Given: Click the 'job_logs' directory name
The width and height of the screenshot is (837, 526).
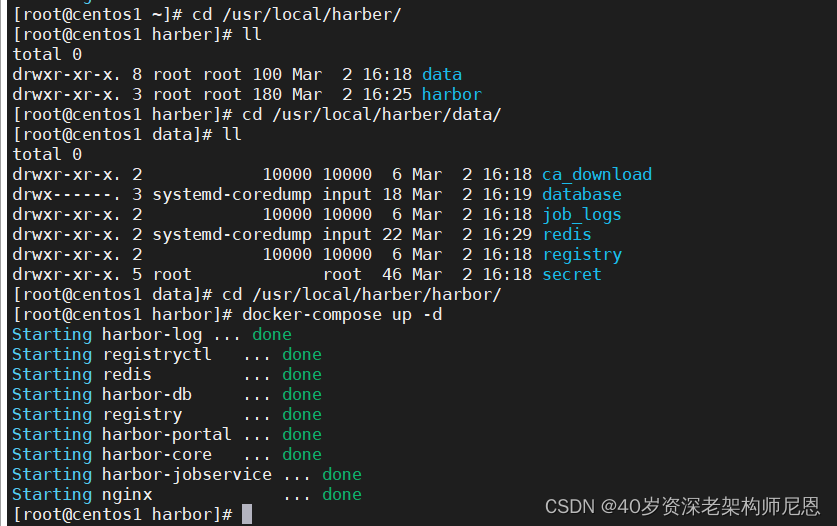Looking at the screenshot, I should (582, 215).
